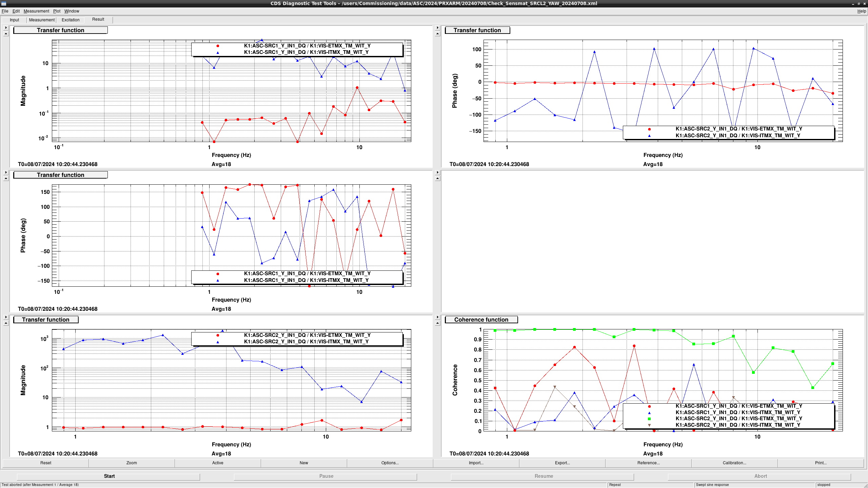Click top-right Transfer function title box
The height and width of the screenshot is (488, 868).
coord(477,30)
